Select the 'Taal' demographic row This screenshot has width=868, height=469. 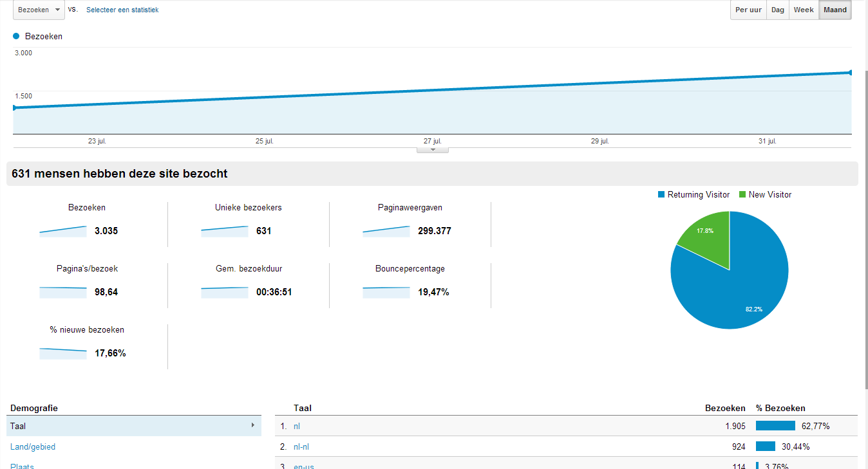point(134,426)
